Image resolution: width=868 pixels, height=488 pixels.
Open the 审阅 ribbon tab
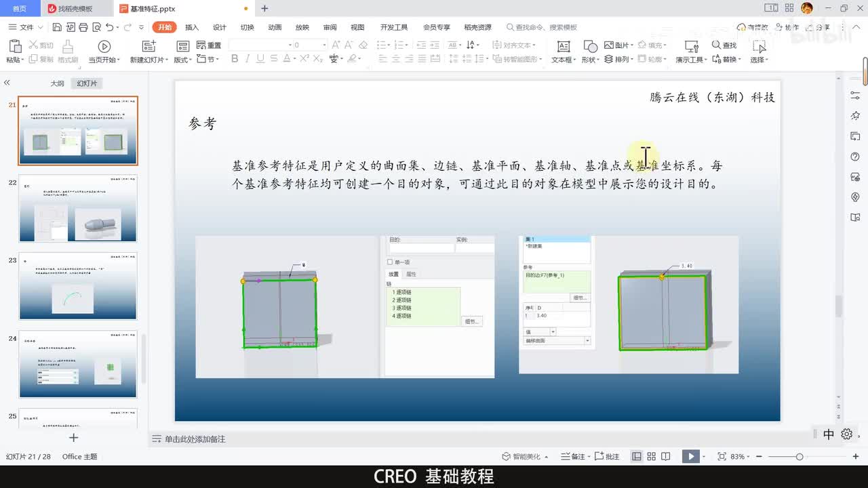[x=330, y=27]
